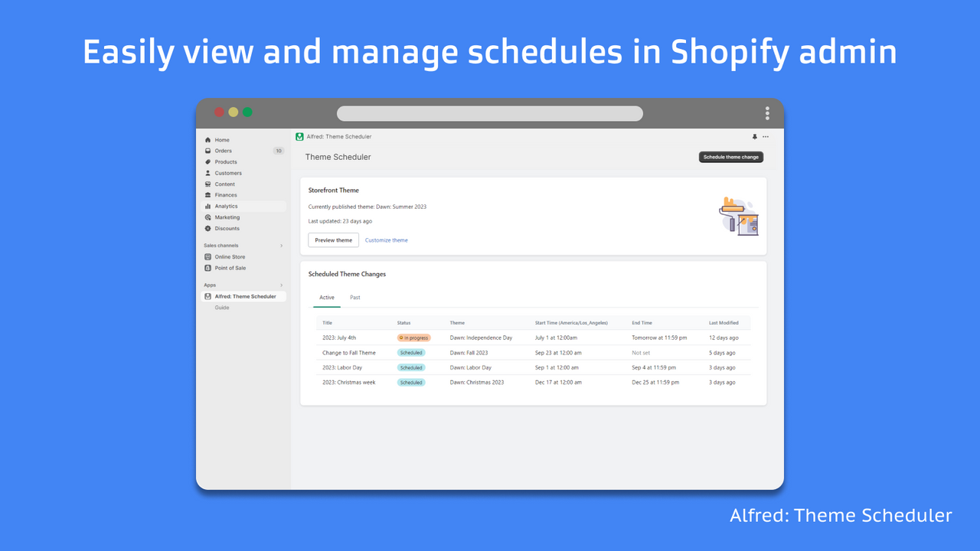The width and height of the screenshot is (980, 551).
Task: Click the paint roller theme illustration
Action: coord(740,216)
